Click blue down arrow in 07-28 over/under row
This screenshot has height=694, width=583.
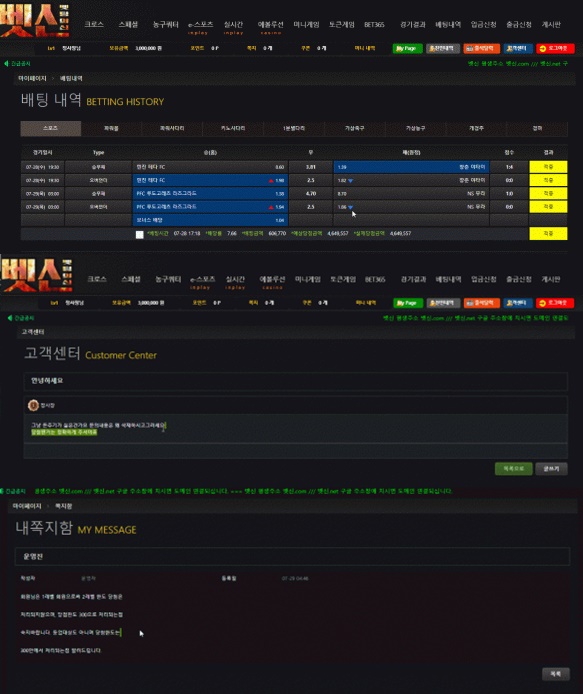(351, 181)
